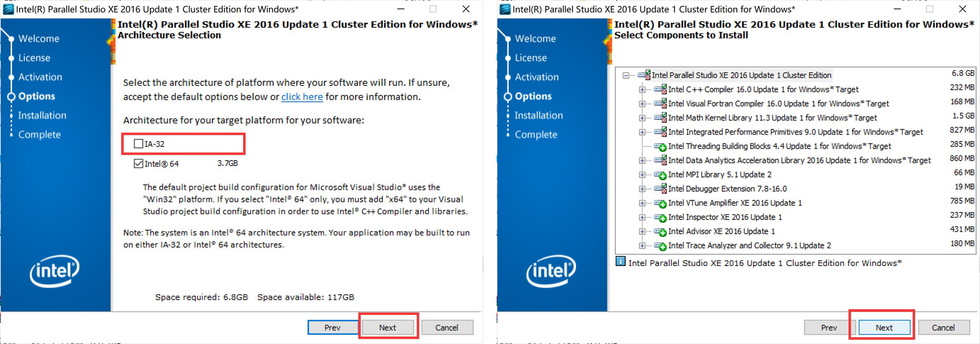
Task: Expand the Intel Data Analytics Acceleration Library node
Action: click(x=642, y=161)
